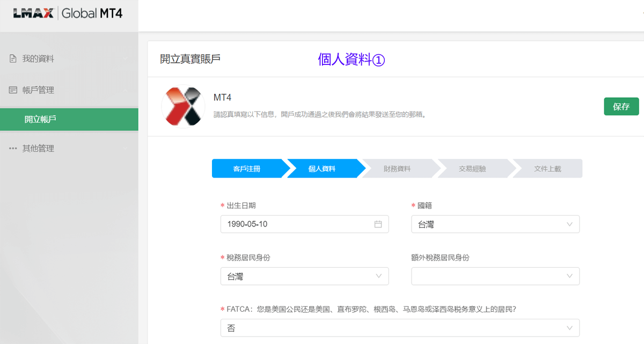
Task: Open the 國籍 dropdown
Action: pos(495,224)
